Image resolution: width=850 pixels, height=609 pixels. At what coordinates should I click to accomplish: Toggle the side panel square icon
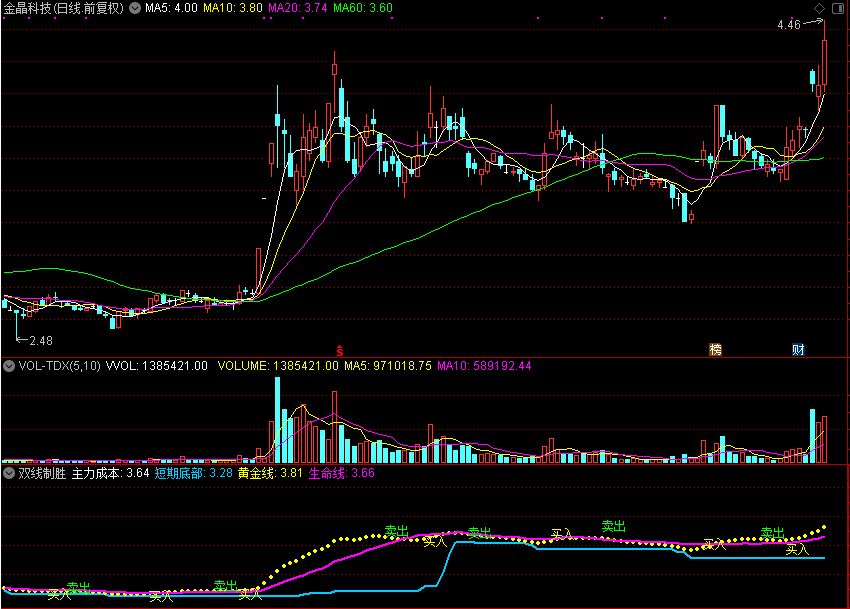point(838,8)
